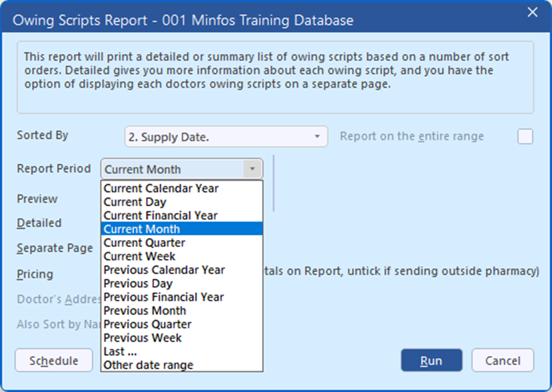
Task: Open the Sorted By dropdown
Action: (226, 137)
